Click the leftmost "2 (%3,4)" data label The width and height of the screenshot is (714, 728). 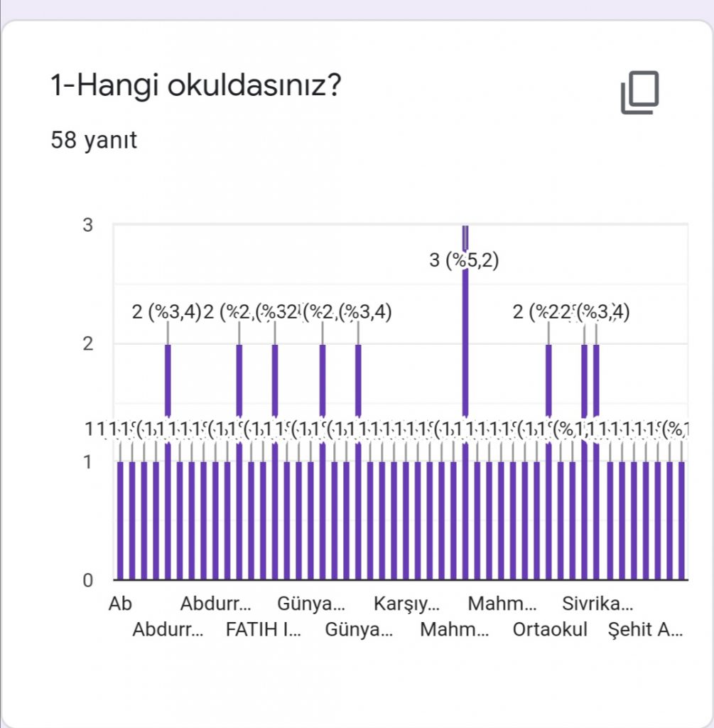click(x=166, y=311)
